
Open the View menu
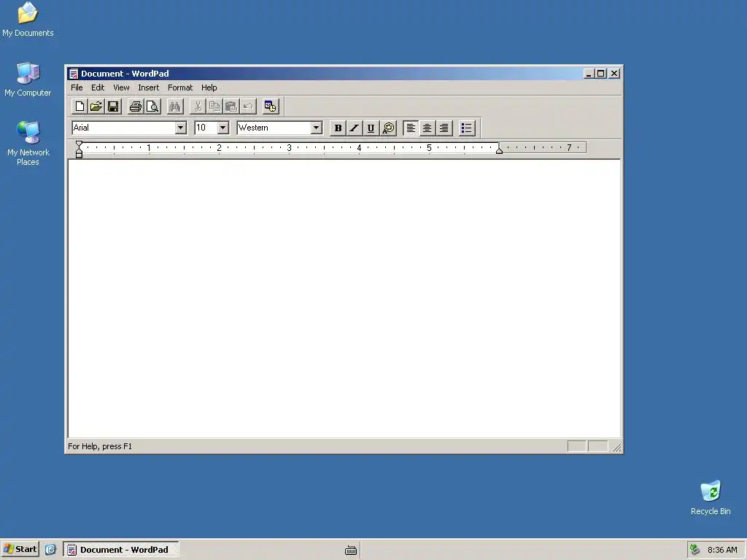click(x=121, y=87)
